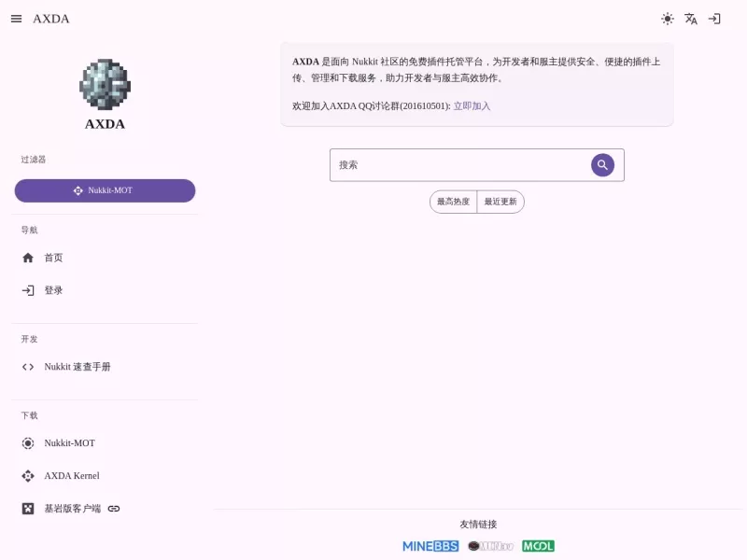The width and height of the screenshot is (747, 560).
Task: Click the Nukkit-MOT circle icon
Action: coord(28,443)
